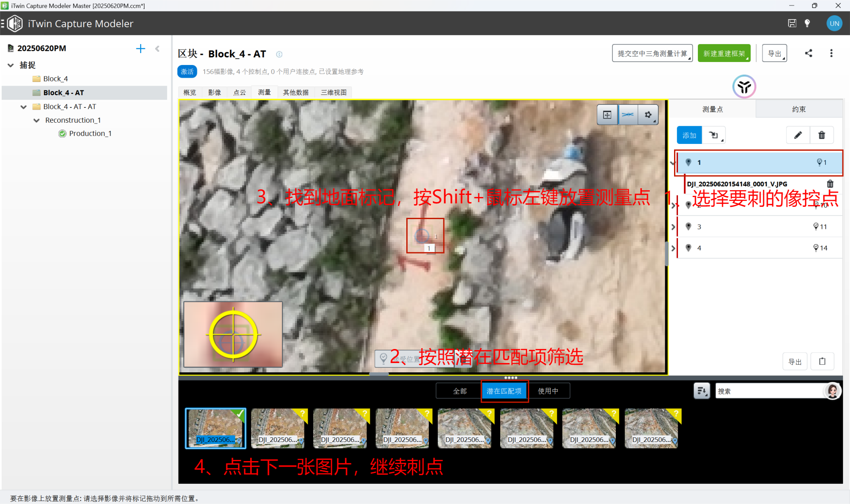This screenshot has width=850, height=504.
Task: Click the image viewer horizontal scrollbar handle
Action: pyautogui.click(x=379, y=374)
